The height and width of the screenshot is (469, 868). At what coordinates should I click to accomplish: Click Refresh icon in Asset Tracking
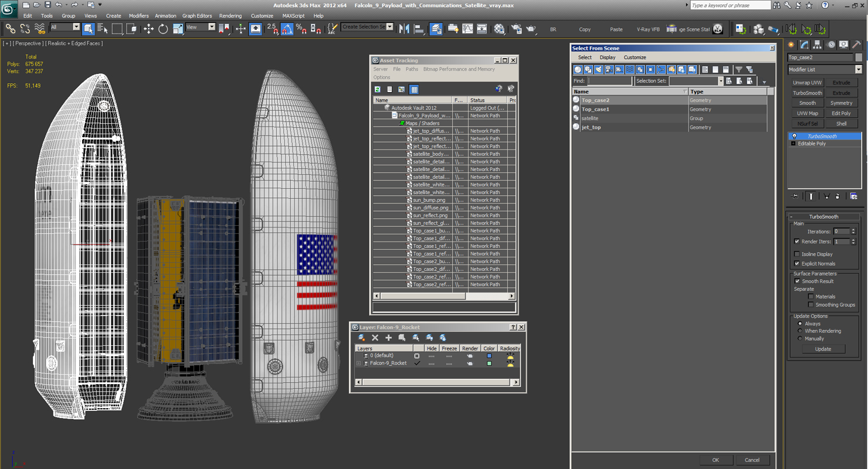[x=378, y=89]
